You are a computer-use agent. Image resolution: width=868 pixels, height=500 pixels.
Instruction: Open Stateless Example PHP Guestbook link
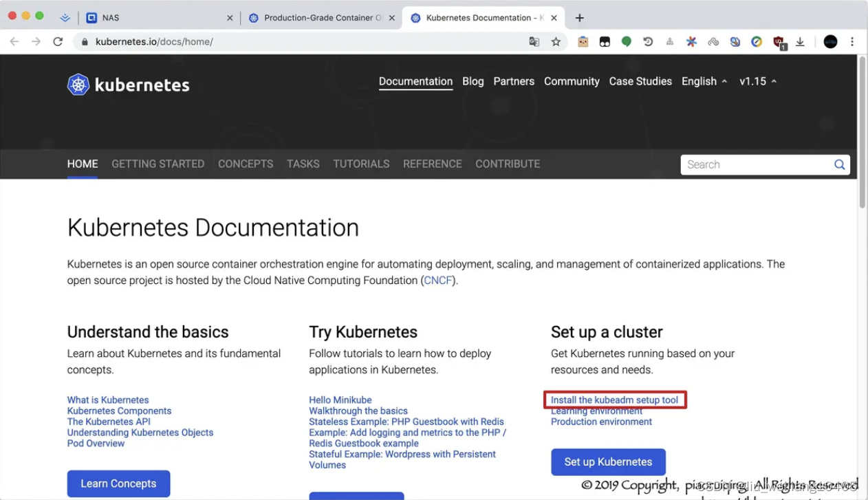406,422
